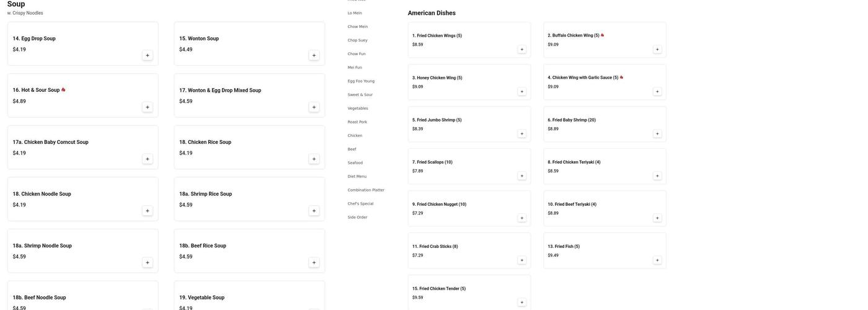Click plus on Buffalo Chicken Wing (5)
This screenshot has width=868, height=310.
click(x=657, y=49)
